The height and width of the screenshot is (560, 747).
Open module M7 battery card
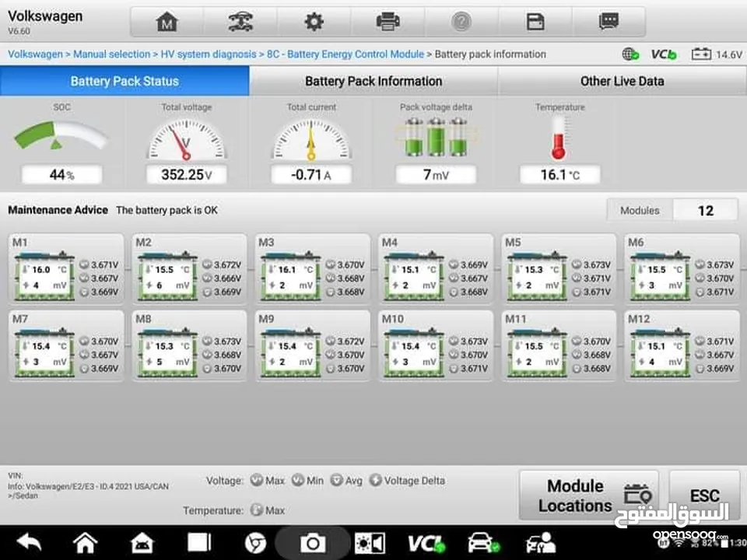65,345
